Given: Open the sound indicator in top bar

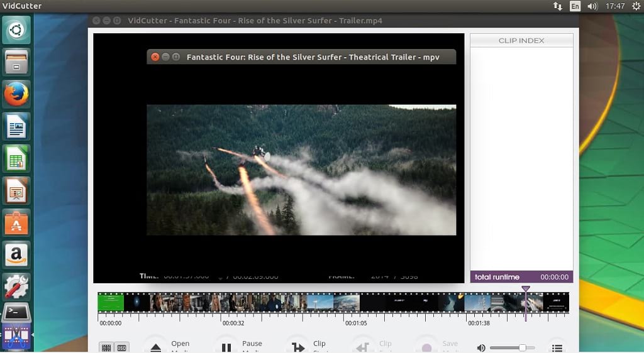Looking at the screenshot, I should (592, 6).
